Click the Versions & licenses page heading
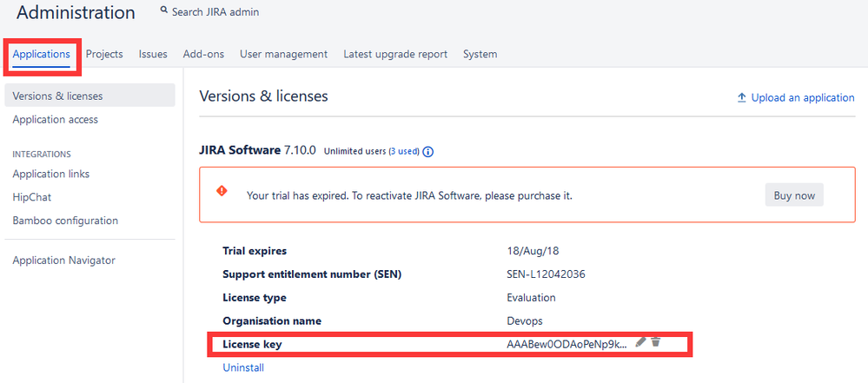The height and width of the screenshot is (383, 868). [263, 96]
